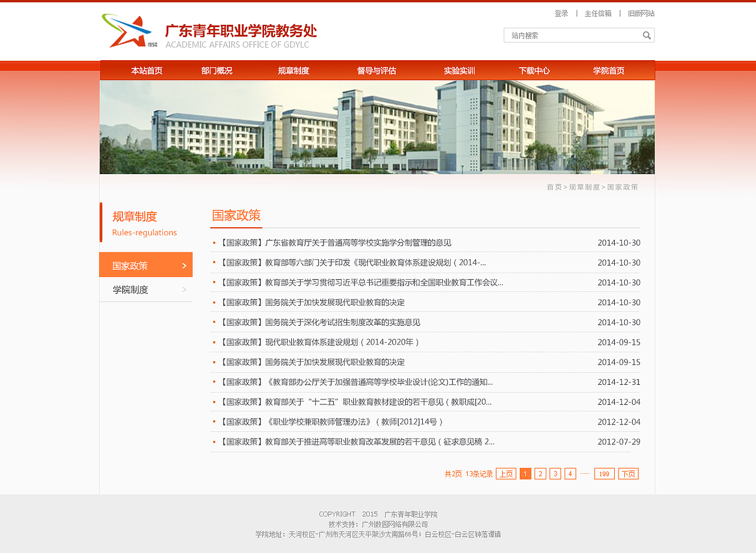Screen dimensions: 756x553
Task: Open 本站首页 navigation item
Action: pos(146,70)
